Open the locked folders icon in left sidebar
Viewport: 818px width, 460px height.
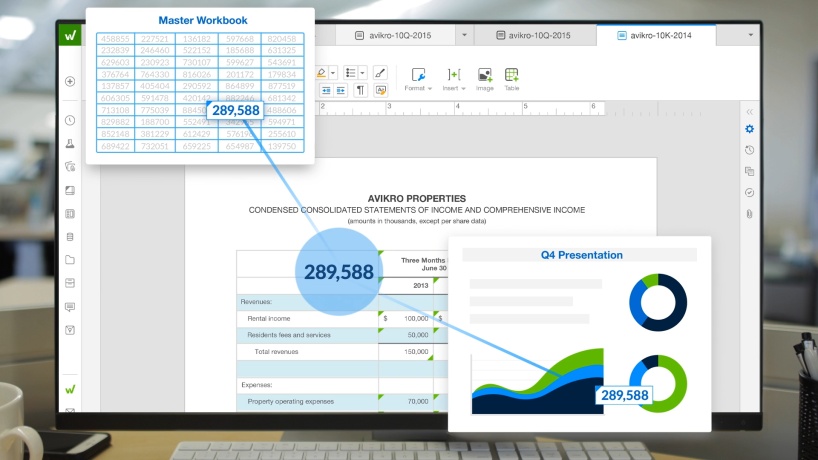70,166
